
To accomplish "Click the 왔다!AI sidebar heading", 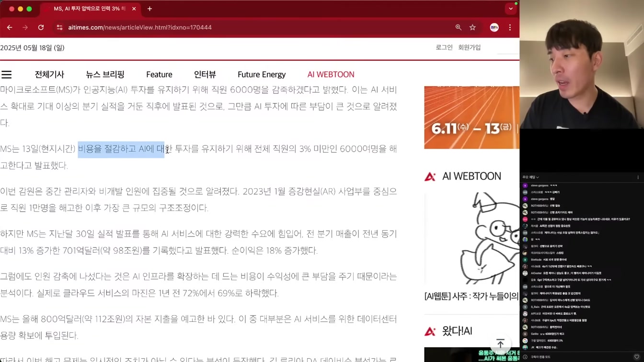I will tap(457, 331).
